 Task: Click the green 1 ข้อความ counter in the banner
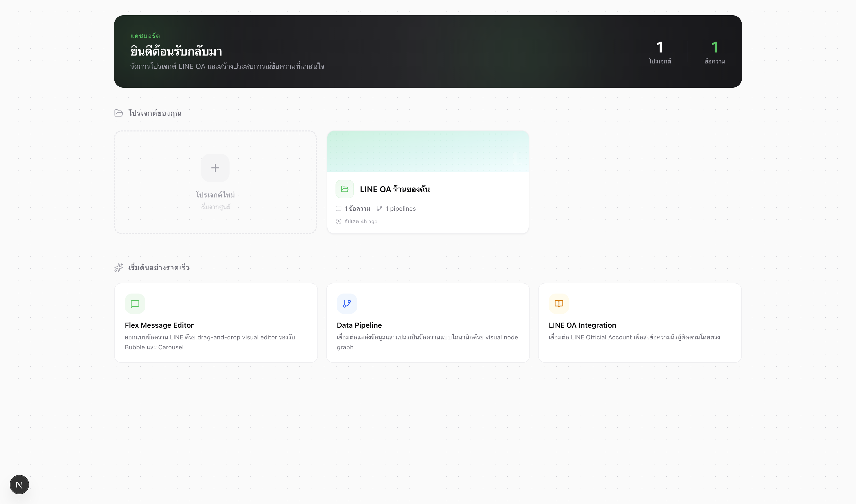click(x=715, y=53)
